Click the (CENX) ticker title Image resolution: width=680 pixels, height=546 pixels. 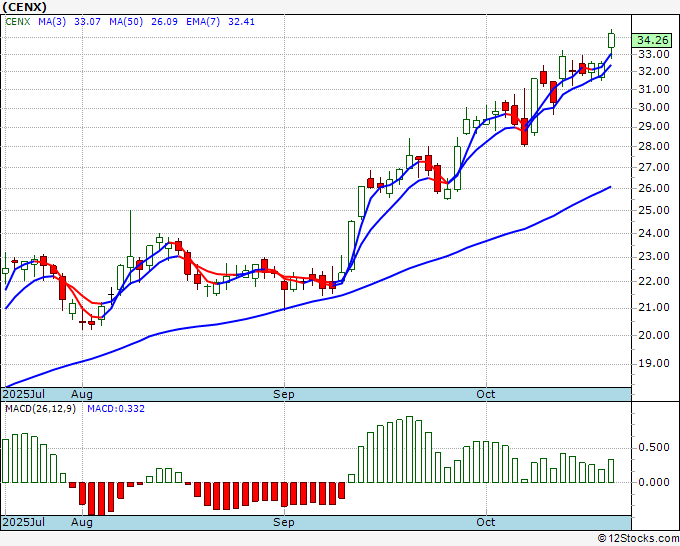pyautogui.click(x=25, y=6)
